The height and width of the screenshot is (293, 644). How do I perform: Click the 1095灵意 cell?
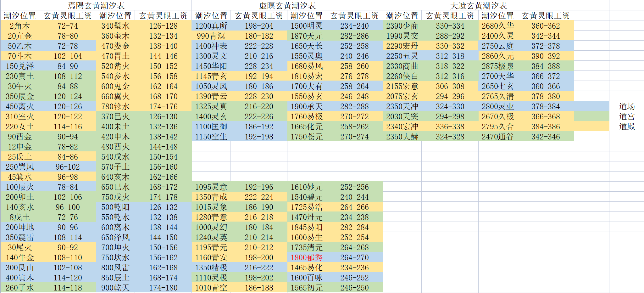pos(211,187)
